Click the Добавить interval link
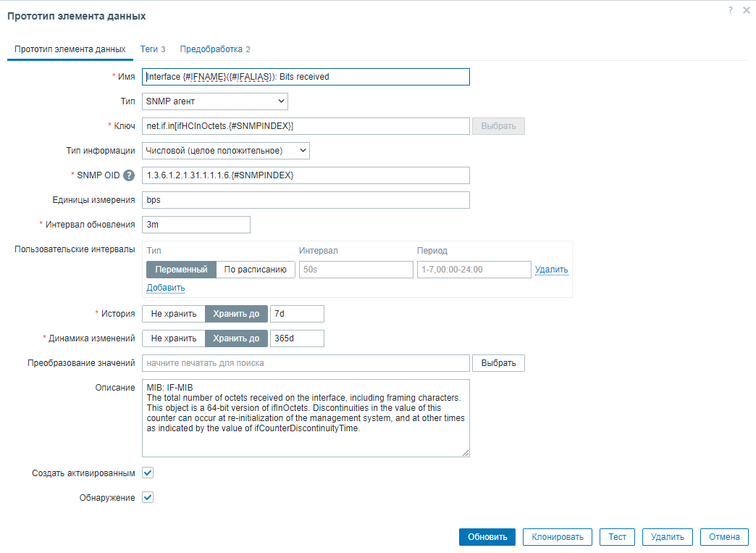Image resolution: width=756 pixels, height=553 pixels. [165, 288]
